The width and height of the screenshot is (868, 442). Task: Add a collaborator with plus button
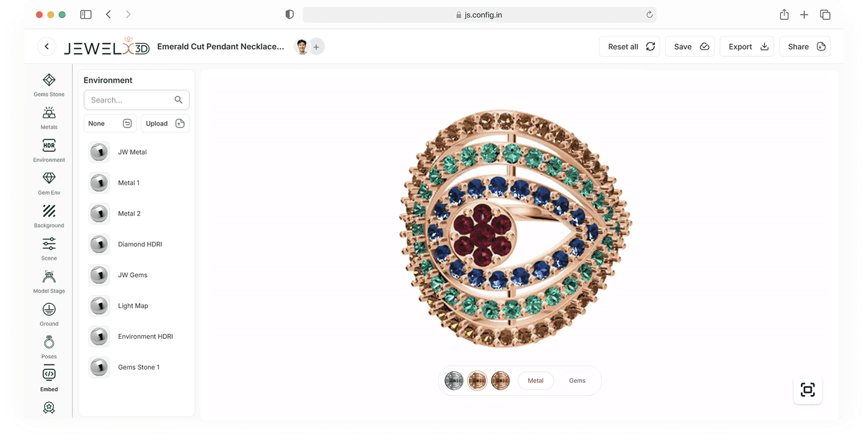point(316,47)
